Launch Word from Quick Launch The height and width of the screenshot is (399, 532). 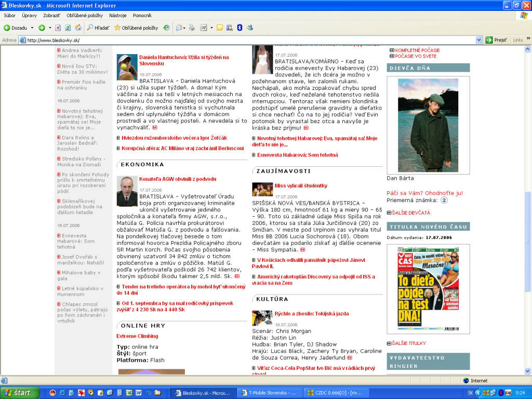pos(138,393)
